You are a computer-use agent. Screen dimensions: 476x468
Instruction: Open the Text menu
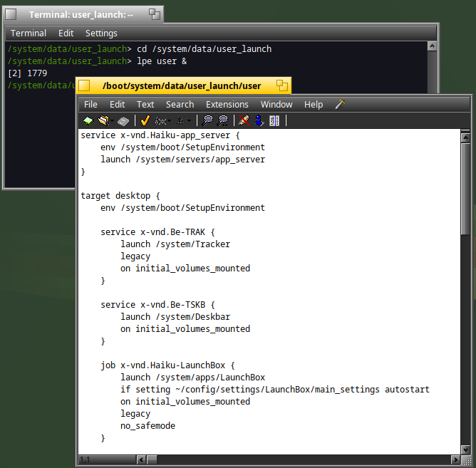point(145,105)
